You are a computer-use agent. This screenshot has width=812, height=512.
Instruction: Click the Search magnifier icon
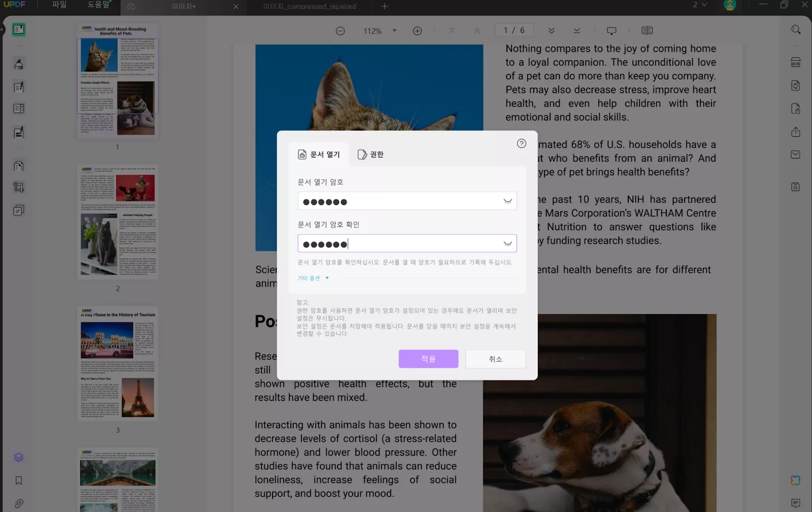[796, 30]
